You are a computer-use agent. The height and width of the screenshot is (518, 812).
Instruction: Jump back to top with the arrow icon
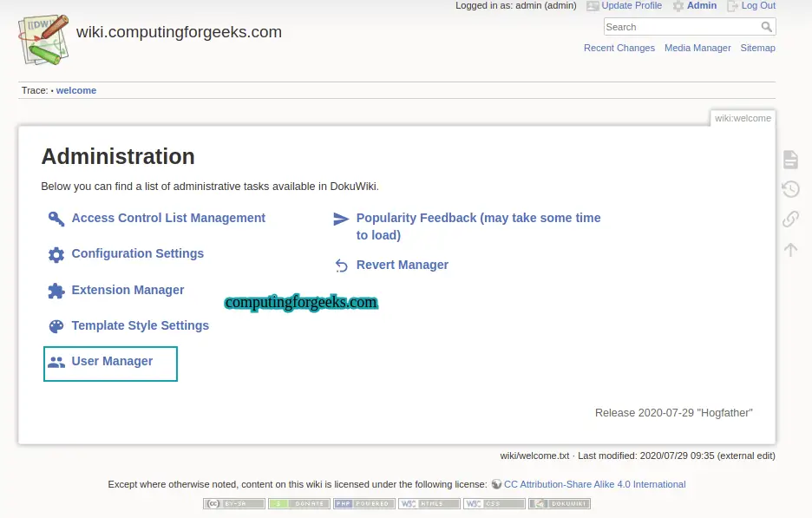pyautogui.click(x=790, y=250)
